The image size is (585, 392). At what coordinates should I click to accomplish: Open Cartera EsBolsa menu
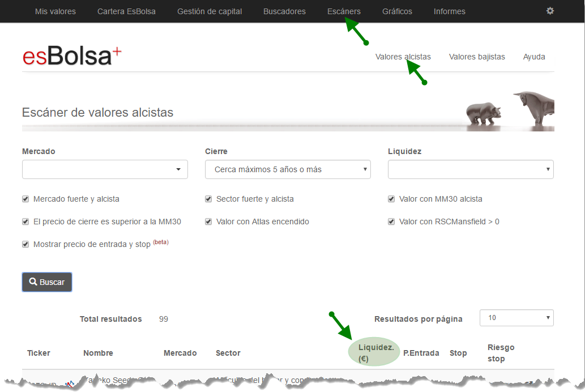pyautogui.click(x=126, y=11)
